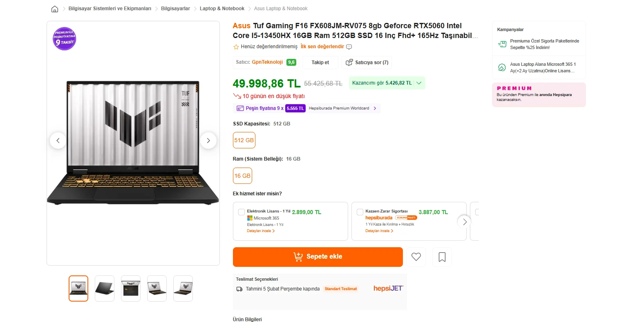The width and height of the screenshot is (644, 322).
Task: Add product to favorites with heart icon
Action: [x=416, y=257]
